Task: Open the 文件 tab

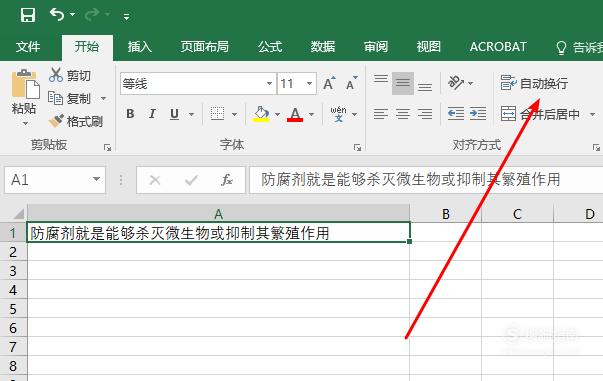Action: (x=28, y=47)
